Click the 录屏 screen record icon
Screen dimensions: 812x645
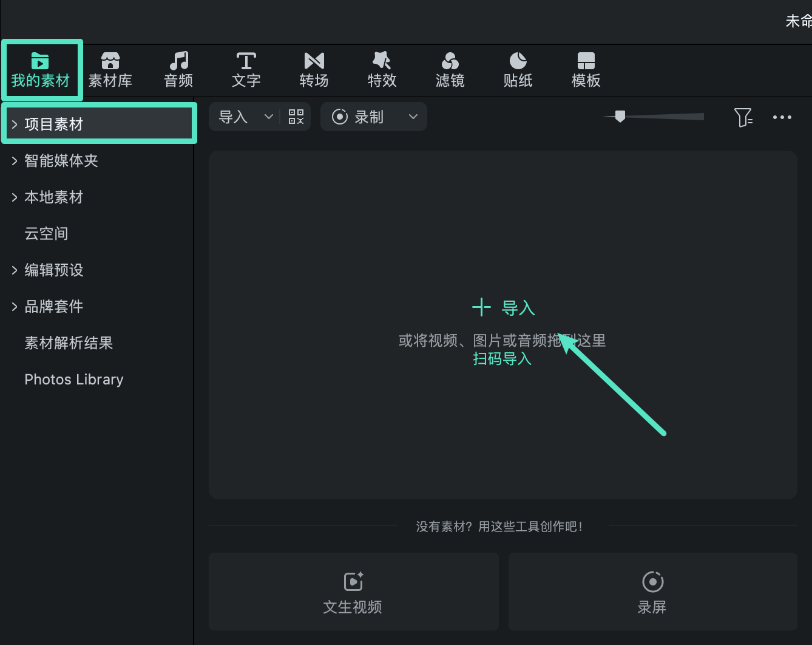coord(653,581)
